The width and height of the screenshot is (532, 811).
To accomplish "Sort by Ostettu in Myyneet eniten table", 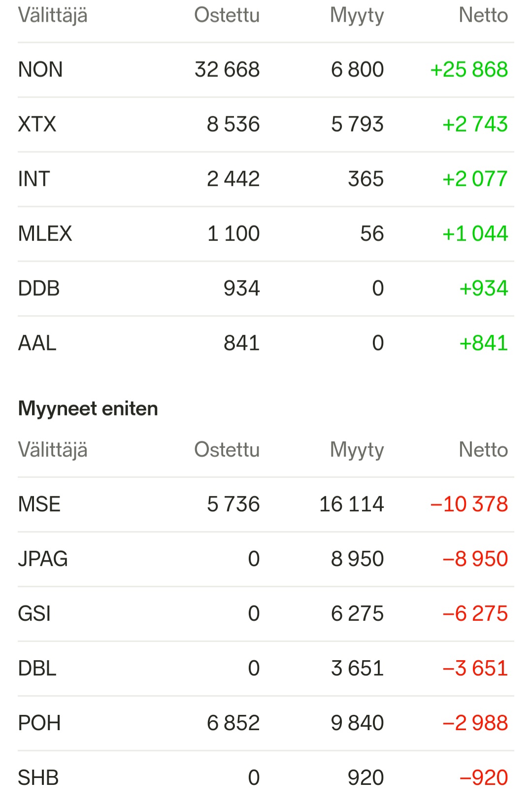I will point(227,449).
